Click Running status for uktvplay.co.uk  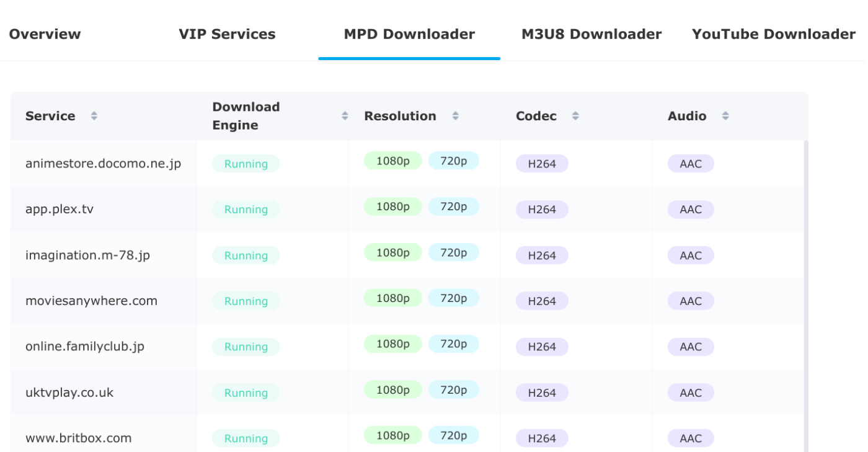[x=246, y=392]
